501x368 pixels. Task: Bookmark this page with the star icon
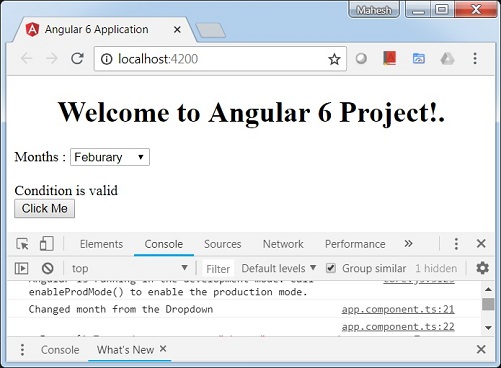pos(334,59)
